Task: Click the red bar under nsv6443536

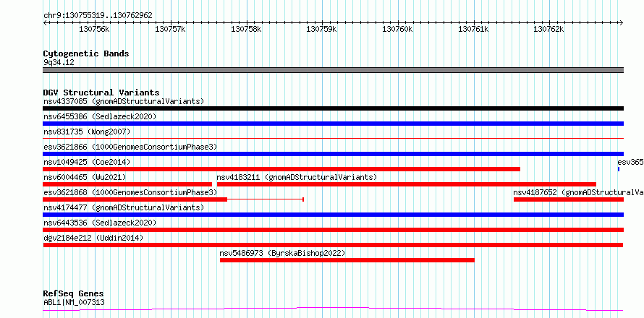Action: tap(333, 230)
